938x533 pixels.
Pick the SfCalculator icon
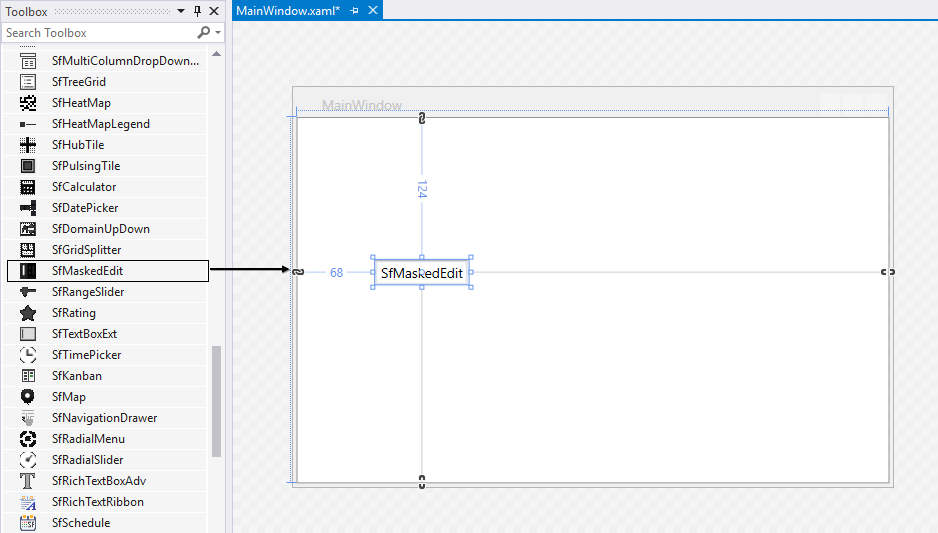(x=28, y=187)
